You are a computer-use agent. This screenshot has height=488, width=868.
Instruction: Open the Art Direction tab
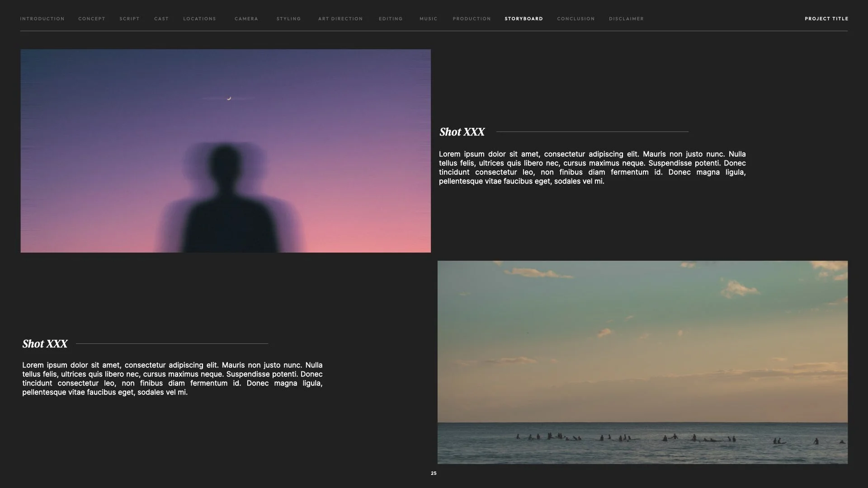(340, 19)
